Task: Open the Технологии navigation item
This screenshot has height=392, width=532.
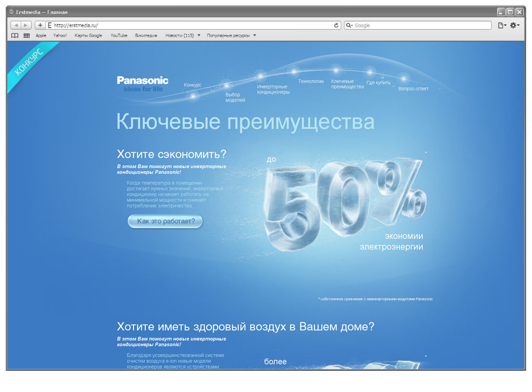Action: pos(311,82)
